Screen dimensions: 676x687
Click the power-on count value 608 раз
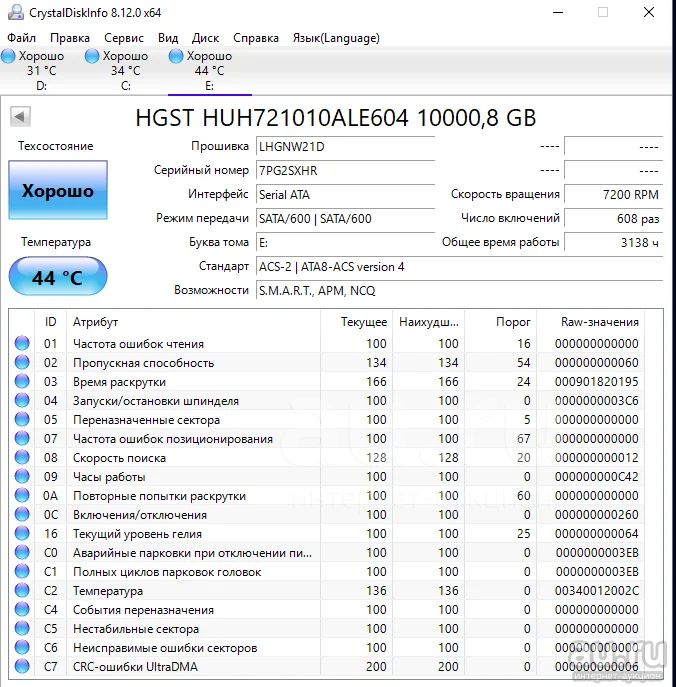613,219
